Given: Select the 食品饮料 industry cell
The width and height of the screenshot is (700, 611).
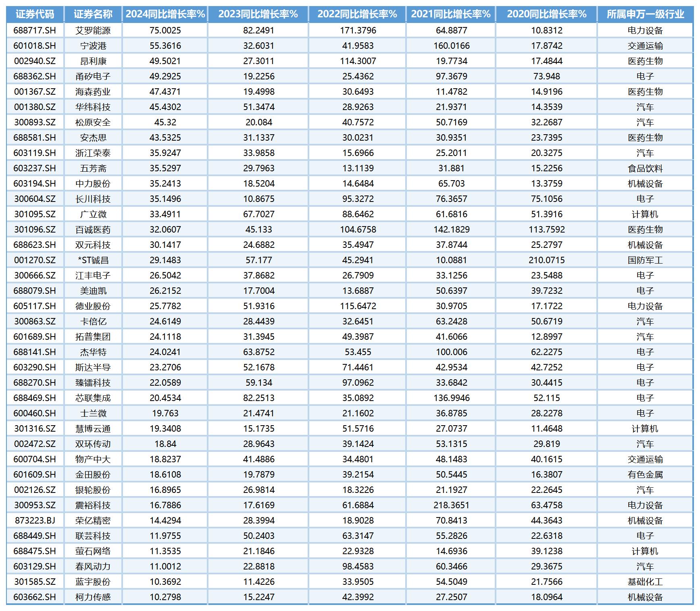Looking at the screenshot, I should point(645,168).
